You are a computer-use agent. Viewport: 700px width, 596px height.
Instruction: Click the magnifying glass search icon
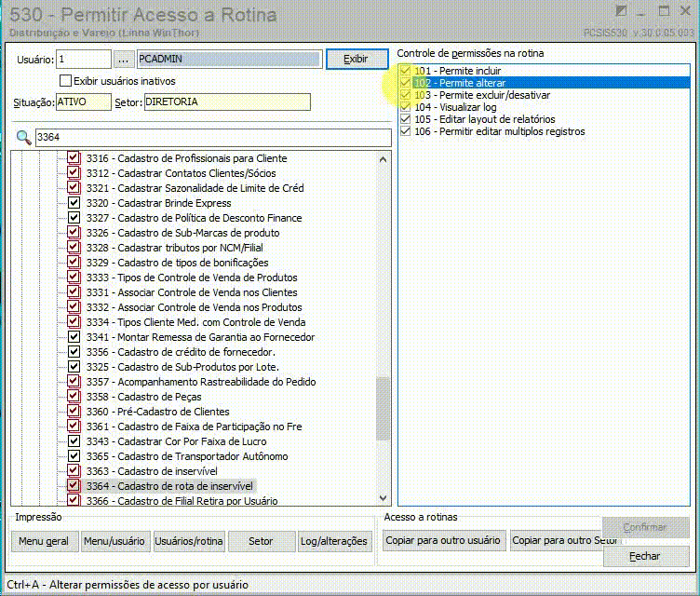point(23,137)
